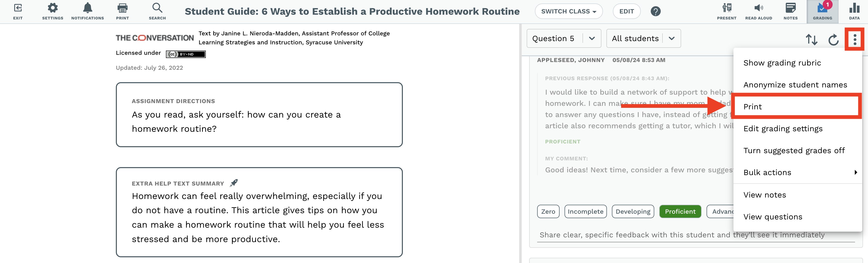Screen dimensions: 868x263
Task: Select Anonymize student names menu item
Action: [x=795, y=85]
